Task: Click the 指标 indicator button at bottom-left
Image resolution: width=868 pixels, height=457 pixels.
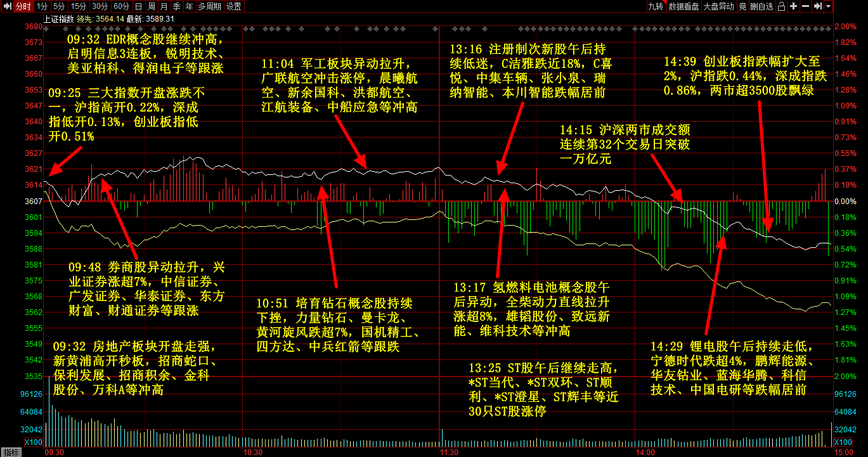Action: (x=11, y=452)
